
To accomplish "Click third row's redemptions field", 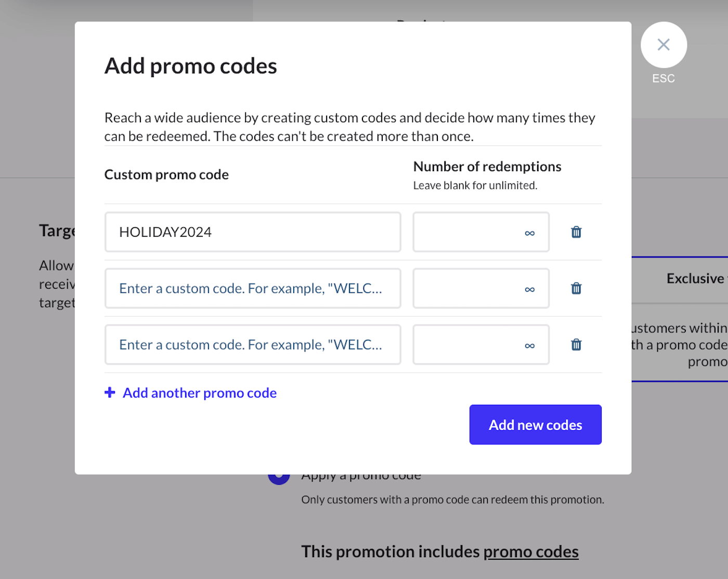I will pos(468,344).
